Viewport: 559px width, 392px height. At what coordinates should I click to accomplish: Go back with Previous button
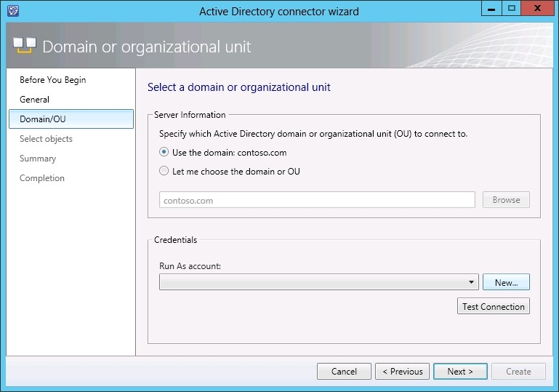coord(402,372)
